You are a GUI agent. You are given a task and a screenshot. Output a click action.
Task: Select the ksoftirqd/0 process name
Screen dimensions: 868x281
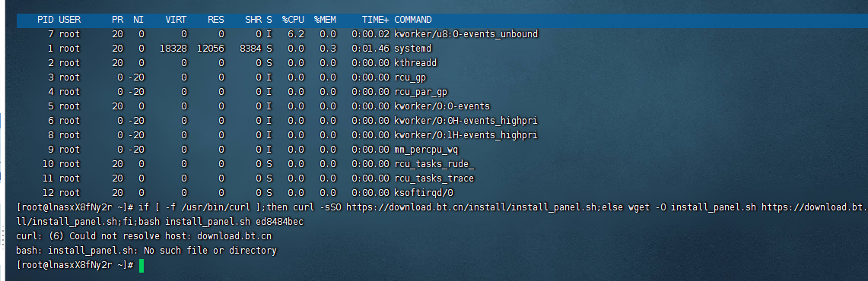(424, 192)
